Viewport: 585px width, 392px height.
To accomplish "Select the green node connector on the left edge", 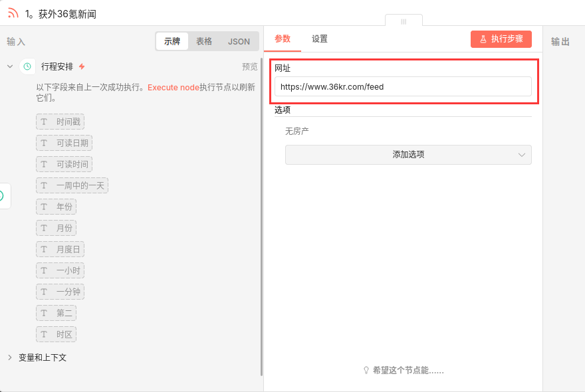I will tap(2, 196).
